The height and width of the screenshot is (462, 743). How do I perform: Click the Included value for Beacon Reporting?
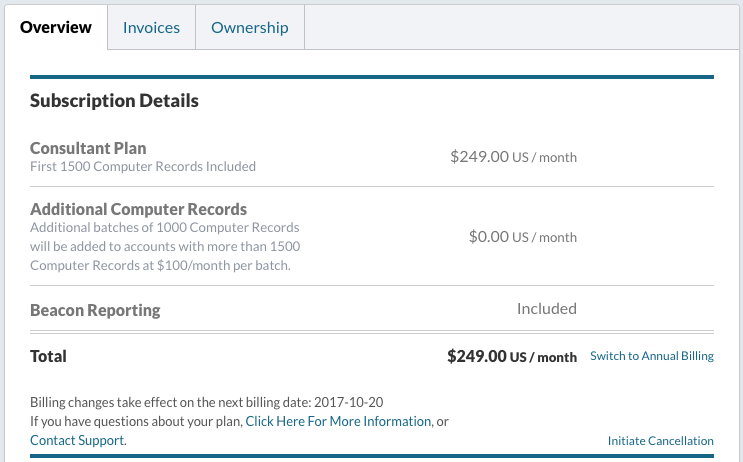pos(547,308)
